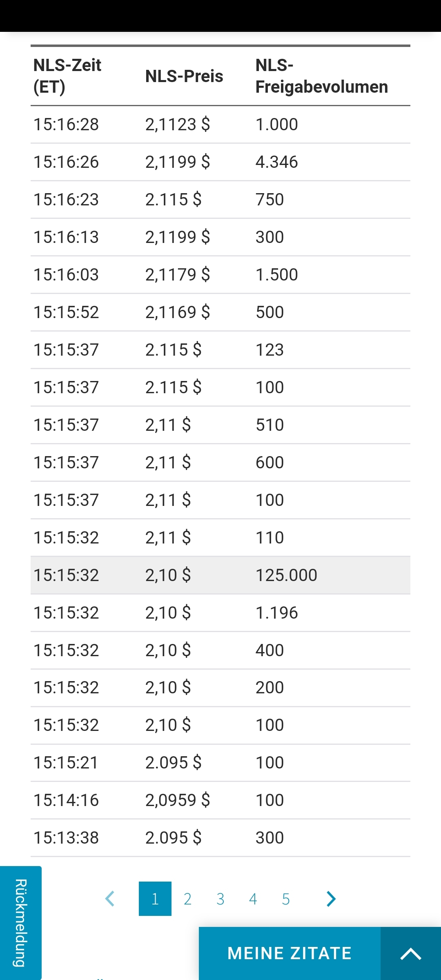Click the 15:14:16 time entry
This screenshot has height=980, width=441.
pyautogui.click(x=66, y=800)
